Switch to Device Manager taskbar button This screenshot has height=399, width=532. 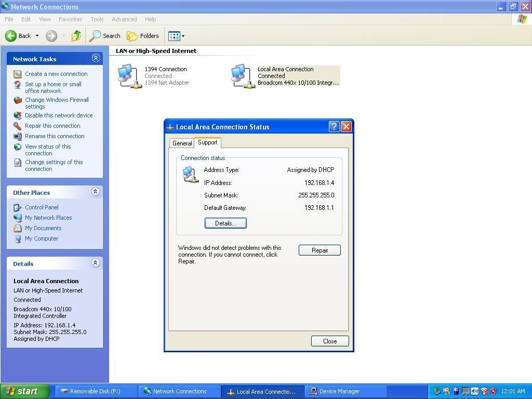point(346,392)
